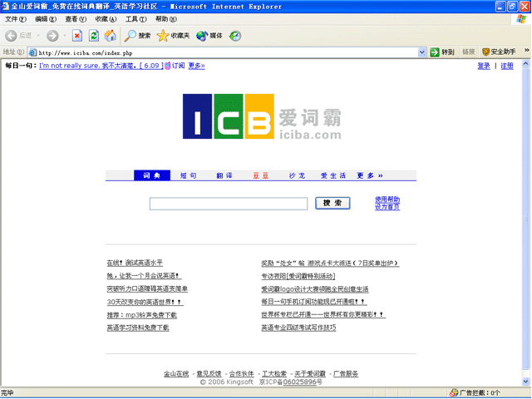Viewport: 532px width, 399px height.
Task: Click into the dictionary search field
Action: (229, 204)
